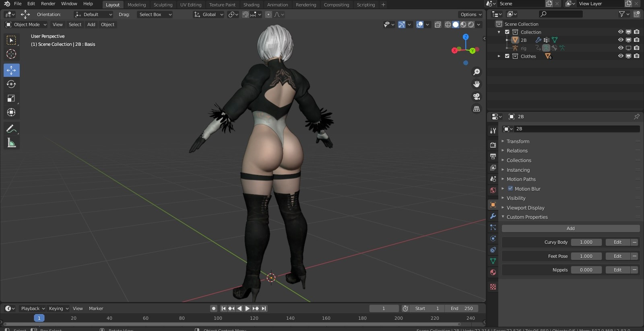
Task: Pick the Scale tool
Action: click(11, 98)
